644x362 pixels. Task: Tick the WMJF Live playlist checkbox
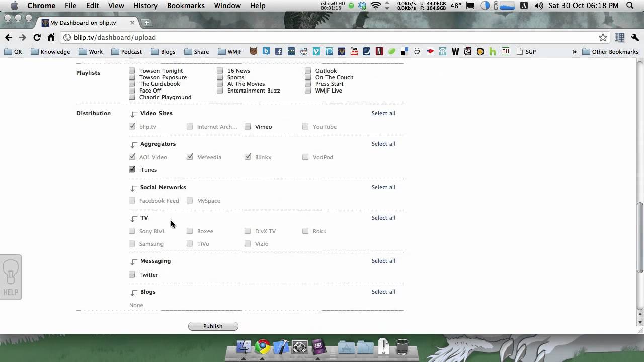coord(308,90)
